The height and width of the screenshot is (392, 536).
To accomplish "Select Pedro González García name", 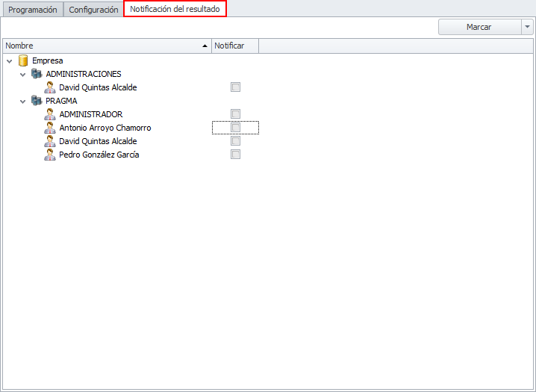I will pos(99,155).
